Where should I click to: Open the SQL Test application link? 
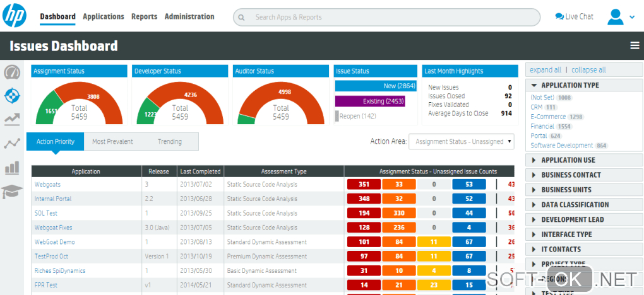[x=46, y=213]
